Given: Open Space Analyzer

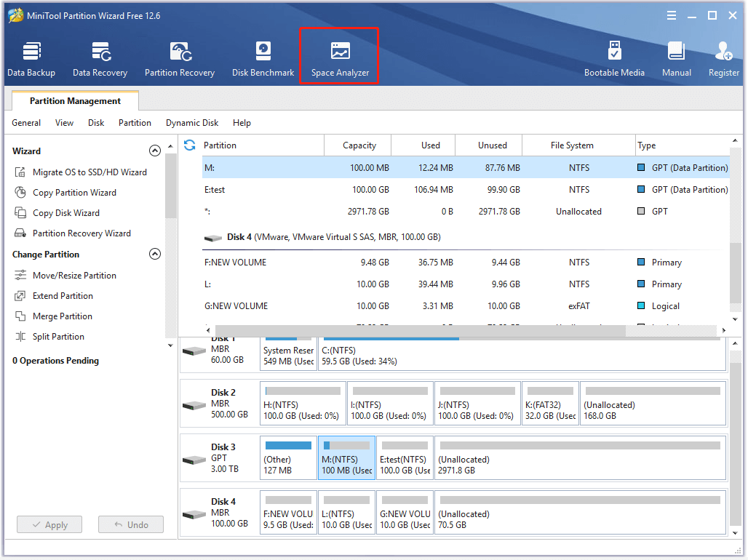Looking at the screenshot, I should pyautogui.click(x=340, y=59).
